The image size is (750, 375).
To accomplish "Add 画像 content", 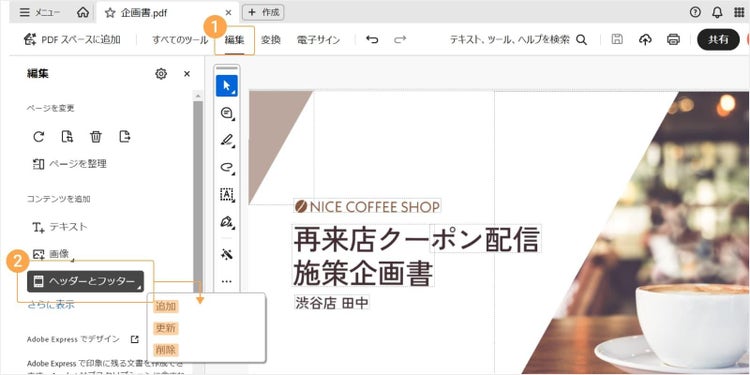I will pyautogui.click(x=52, y=254).
